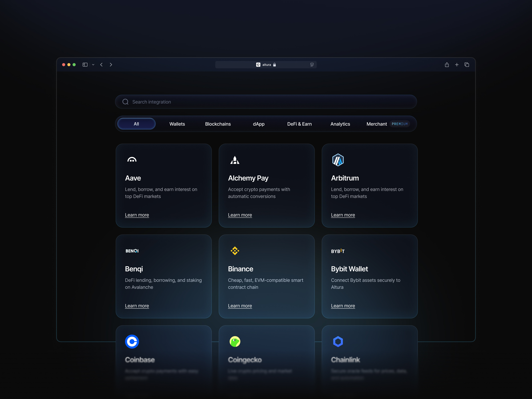Click the Coinbase logo icon
532x399 pixels.
point(132,341)
